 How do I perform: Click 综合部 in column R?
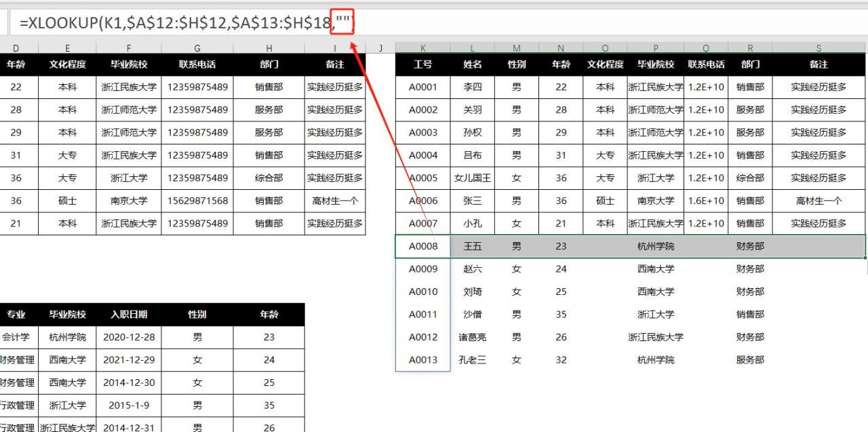tap(750, 178)
